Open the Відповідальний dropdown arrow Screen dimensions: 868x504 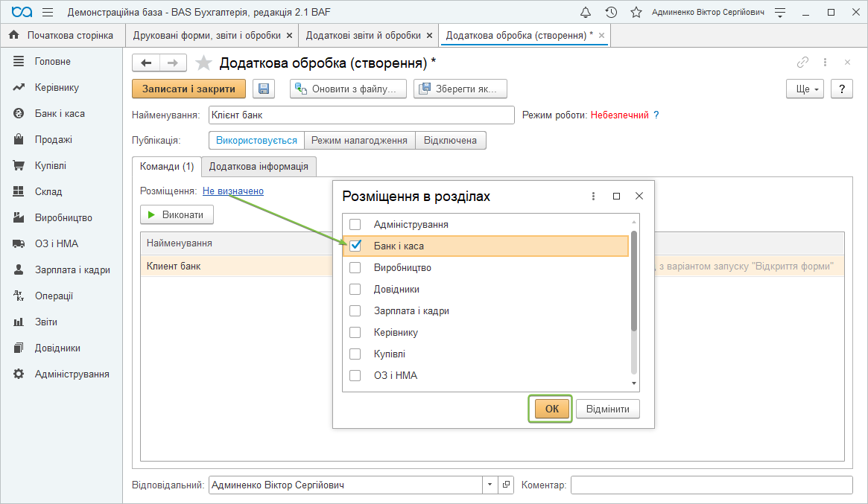pyautogui.click(x=490, y=485)
